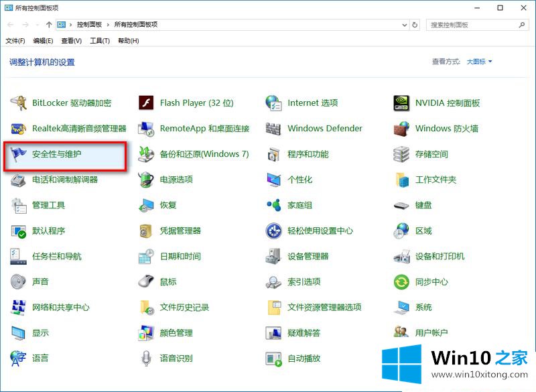This screenshot has height=392, width=536.
Task: Open the 同步中心 green icon
Action: [401, 282]
